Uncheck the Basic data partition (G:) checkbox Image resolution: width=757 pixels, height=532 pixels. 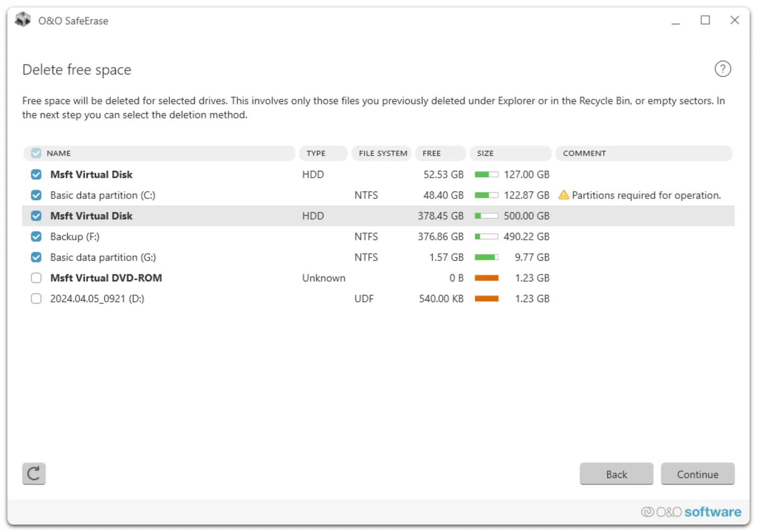[36, 257]
